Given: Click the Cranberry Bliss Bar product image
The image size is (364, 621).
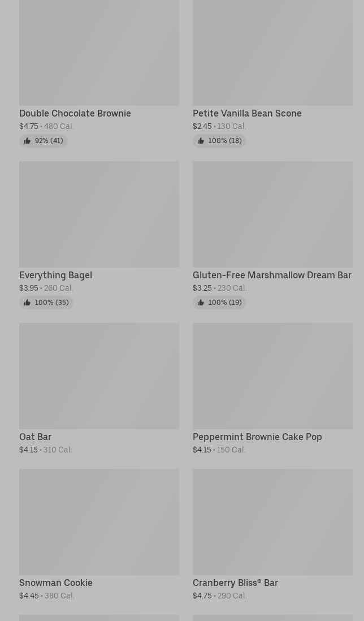Looking at the screenshot, I should [x=272, y=522].
